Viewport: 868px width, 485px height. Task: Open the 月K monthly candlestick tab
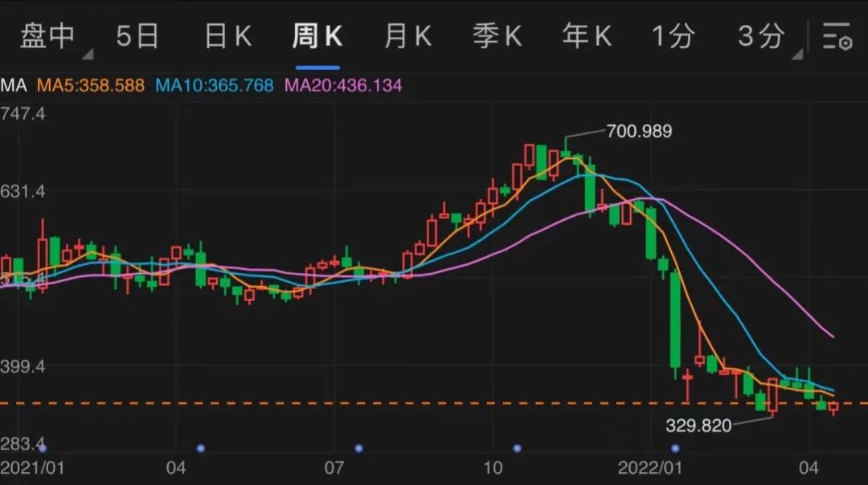[407, 37]
